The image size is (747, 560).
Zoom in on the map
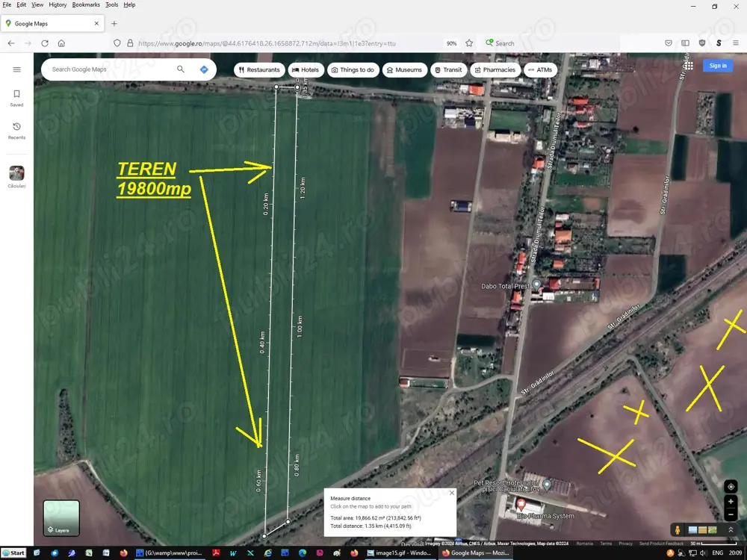[731, 502]
